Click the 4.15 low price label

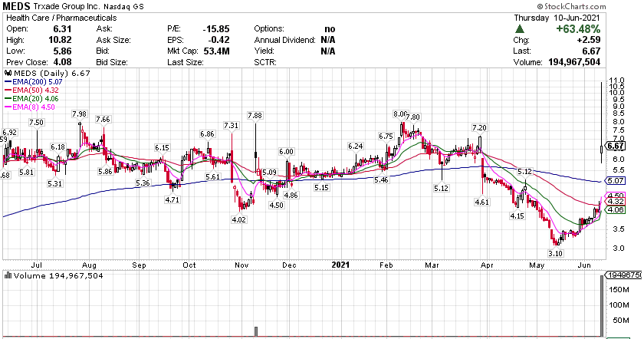tap(517, 216)
